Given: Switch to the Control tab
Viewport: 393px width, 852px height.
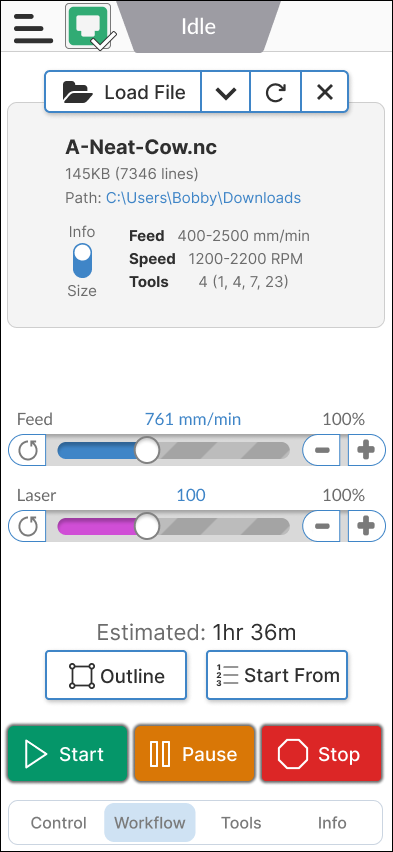Looking at the screenshot, I should (x=59, y=823).
